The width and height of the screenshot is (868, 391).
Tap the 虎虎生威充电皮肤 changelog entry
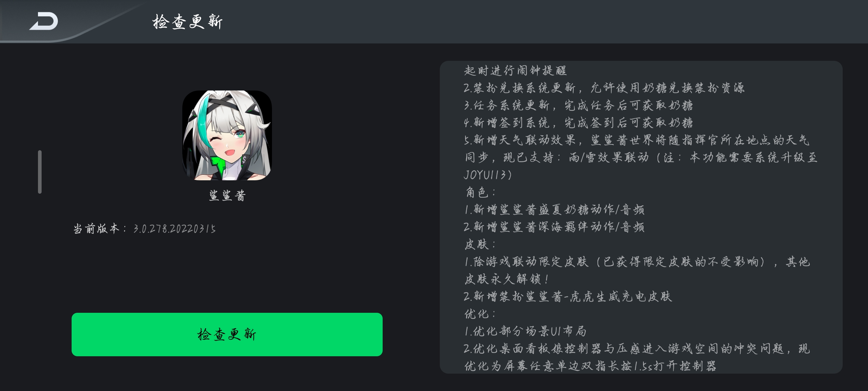[x=568, y=297]
